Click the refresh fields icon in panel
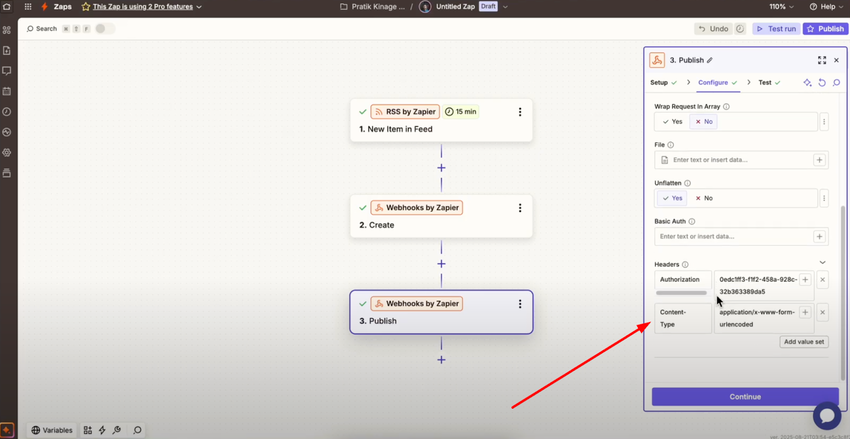This screenshot has height=439, width=850. pos(822,82)
